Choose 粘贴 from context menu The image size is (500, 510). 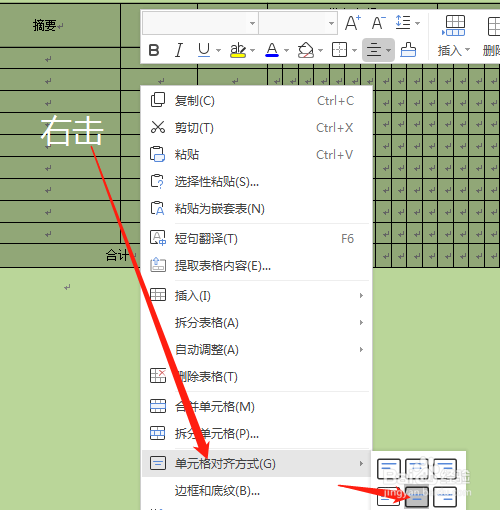(256, 155)
